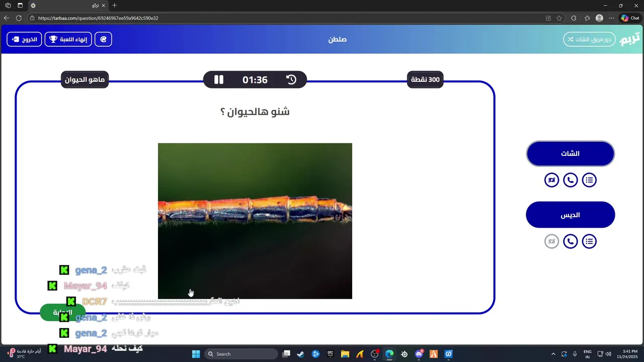This screenshot has height=362, width=644.
Task: Open the workspaces icon in title bar
Action: coord(8,6)
